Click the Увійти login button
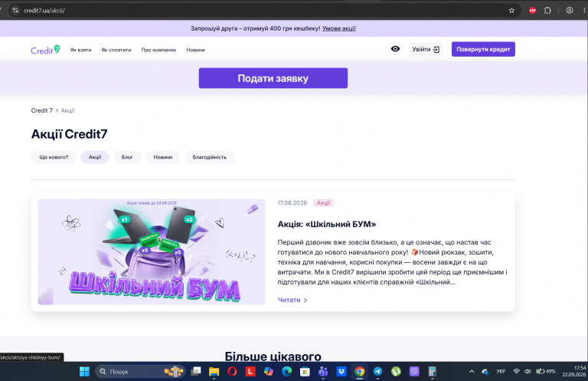Image resolution: width=588 pixels, height=381 pixels. tap(426, 49)
